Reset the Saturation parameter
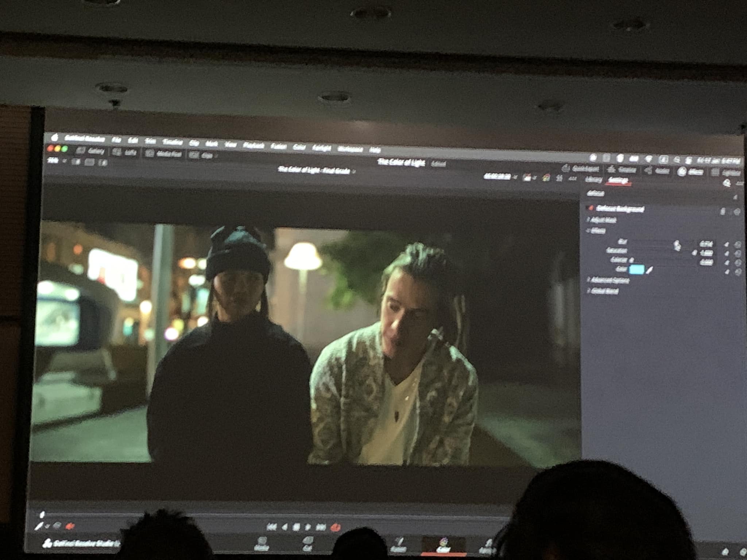 click(738, 254)
